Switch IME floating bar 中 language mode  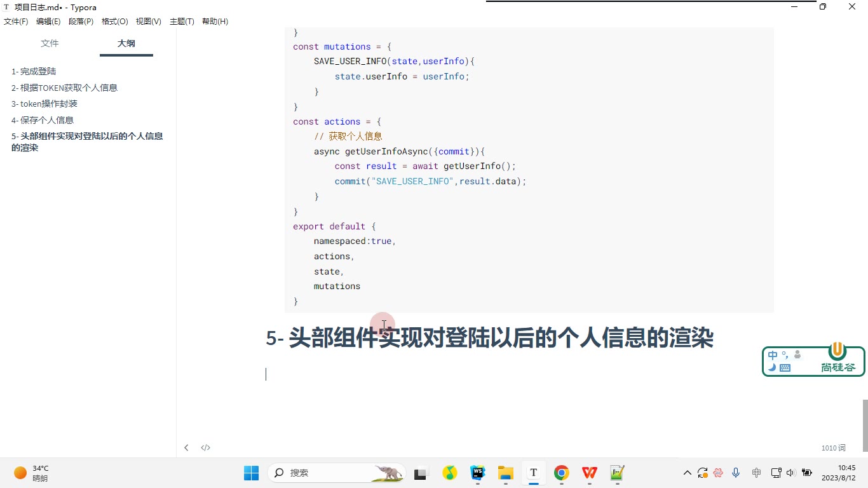point(773,355)
